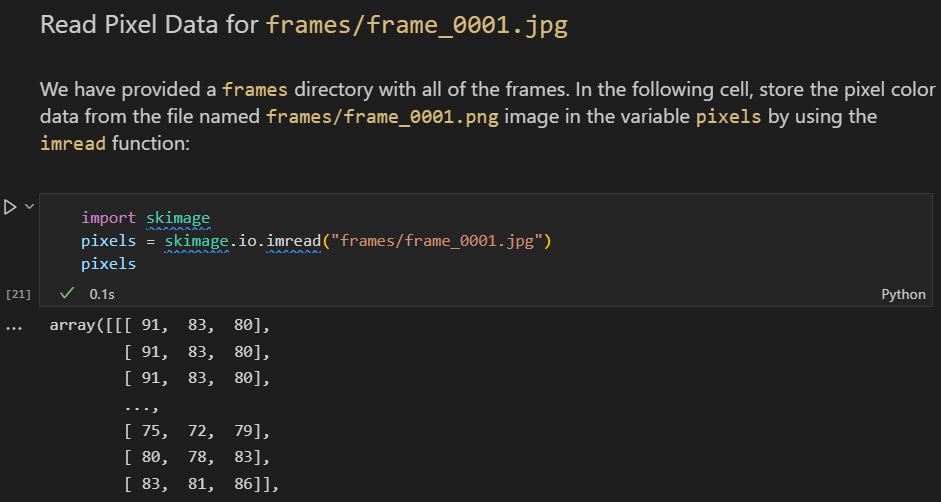The width and height of the screenshot is (941, 502).
Task: Open the output actions ellipsis left of the array
Action: point(13,327)
